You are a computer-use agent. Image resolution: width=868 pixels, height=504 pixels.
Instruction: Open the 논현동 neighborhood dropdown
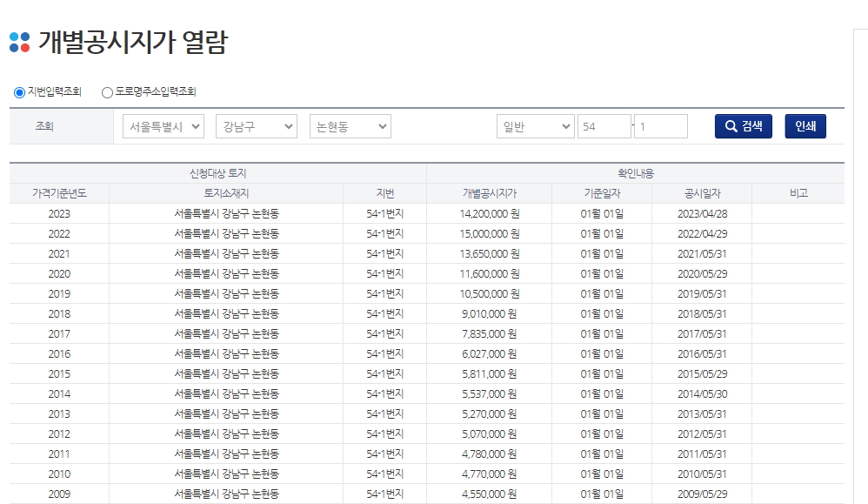point(350,125)
